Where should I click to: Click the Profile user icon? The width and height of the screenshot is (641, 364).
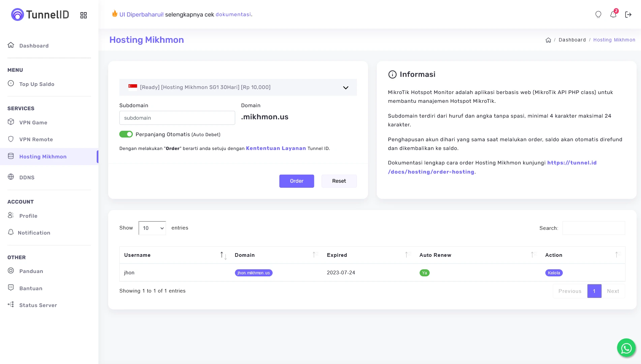[x=11, y=215]
